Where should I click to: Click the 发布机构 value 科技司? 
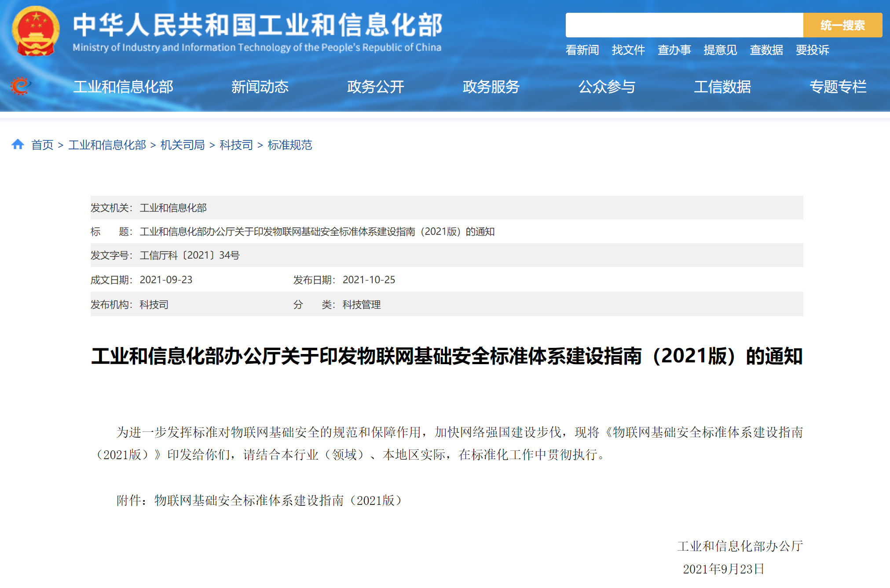pos(154,304)
